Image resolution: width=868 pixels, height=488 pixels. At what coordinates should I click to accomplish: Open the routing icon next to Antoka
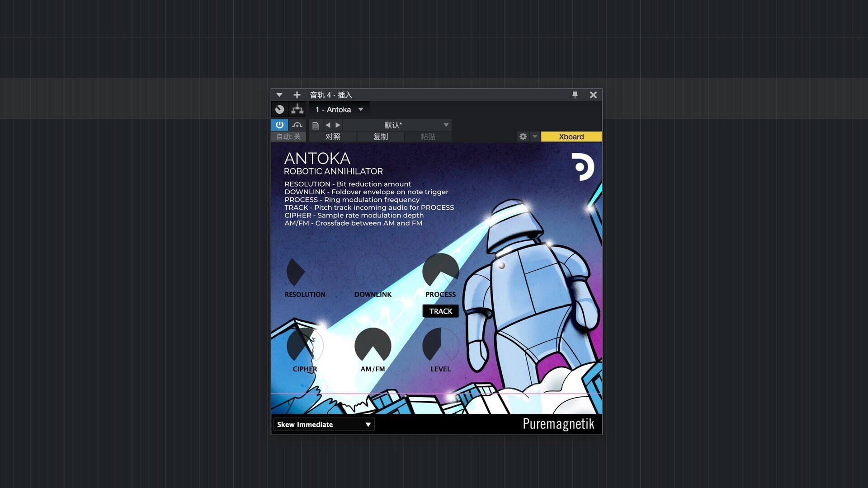[297, 109]
